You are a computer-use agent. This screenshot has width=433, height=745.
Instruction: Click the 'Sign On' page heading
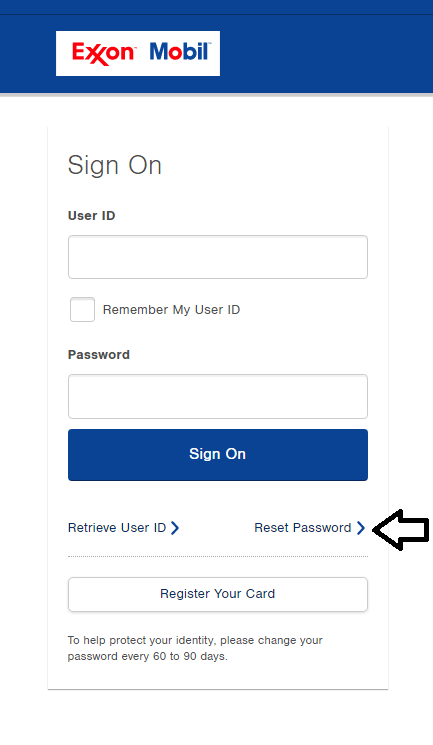tap(115, 166)
